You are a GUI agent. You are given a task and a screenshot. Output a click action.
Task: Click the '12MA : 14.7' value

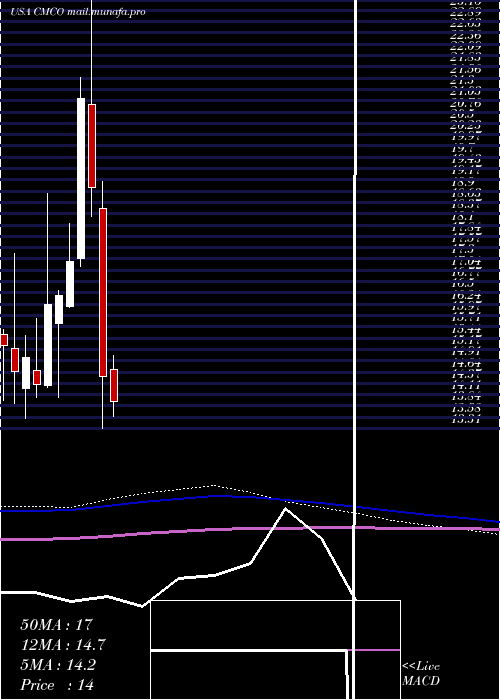[x=63, y=645]
